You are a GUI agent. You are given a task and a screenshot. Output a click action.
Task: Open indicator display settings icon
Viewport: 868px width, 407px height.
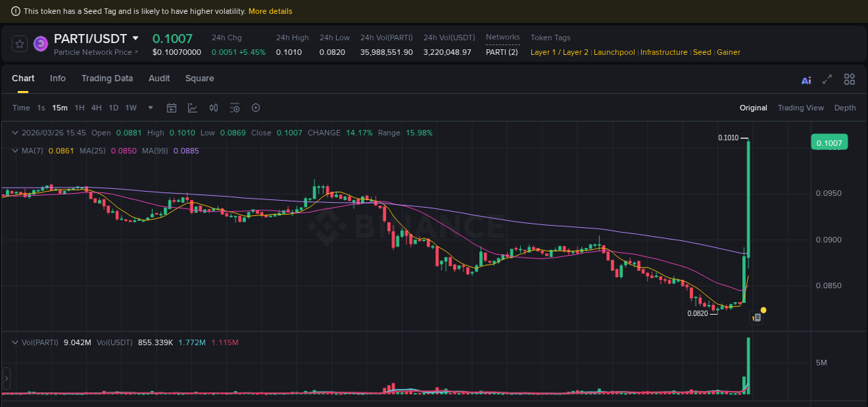tap(234, 108)
